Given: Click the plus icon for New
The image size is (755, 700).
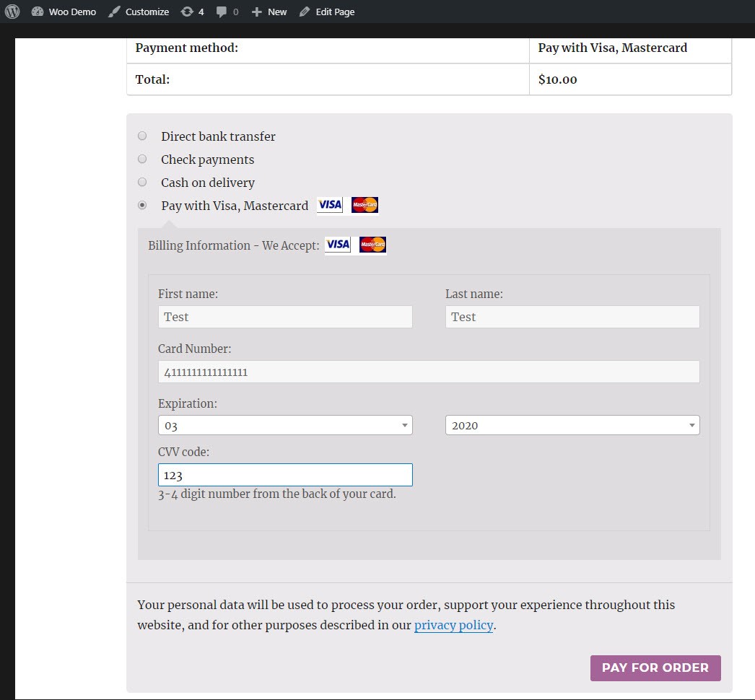Looking at the screenshot, I should coord(257,12).
